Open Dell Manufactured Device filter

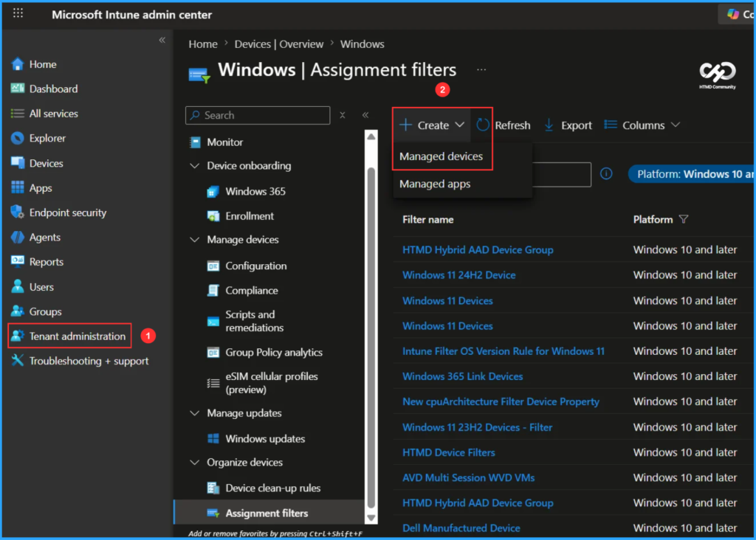click(x=461, y=528)
